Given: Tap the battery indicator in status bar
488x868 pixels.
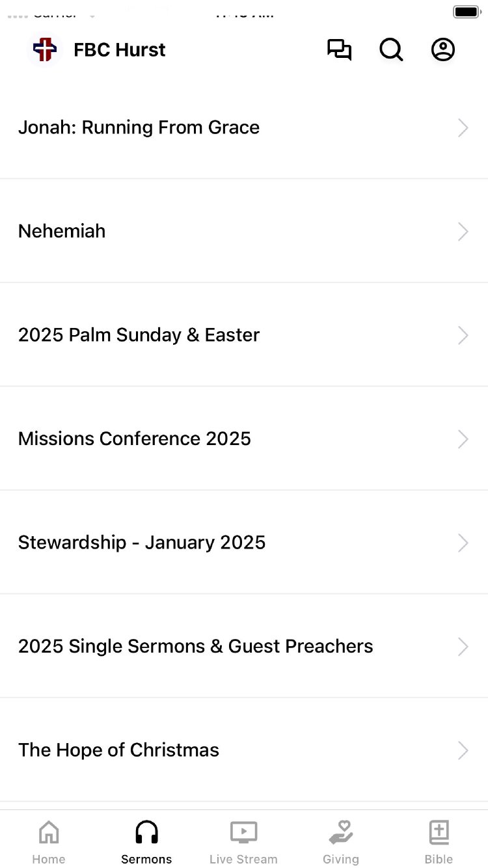Looking at the screenshot, I should coord(467,12).
